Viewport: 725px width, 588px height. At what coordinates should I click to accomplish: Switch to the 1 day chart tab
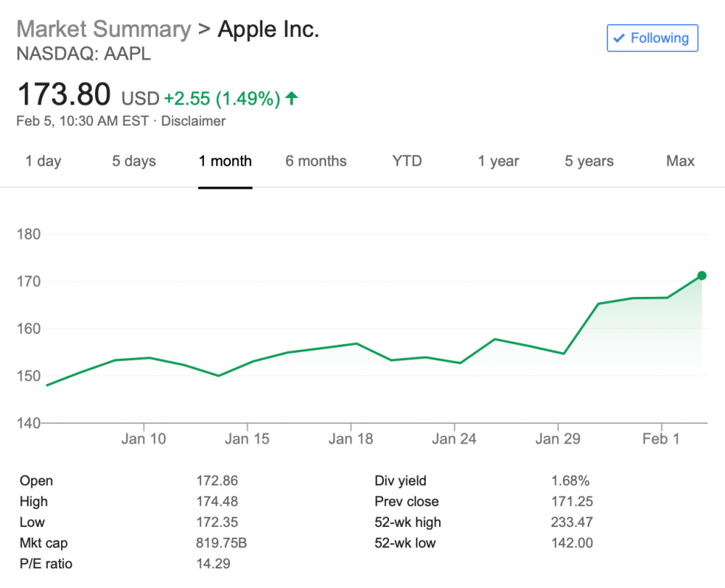(x=43, y=161)
